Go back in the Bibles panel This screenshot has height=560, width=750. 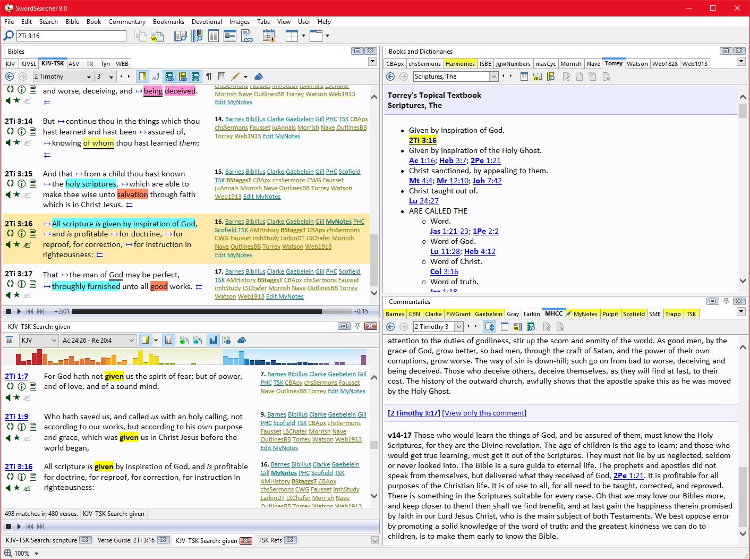point(10,77)
